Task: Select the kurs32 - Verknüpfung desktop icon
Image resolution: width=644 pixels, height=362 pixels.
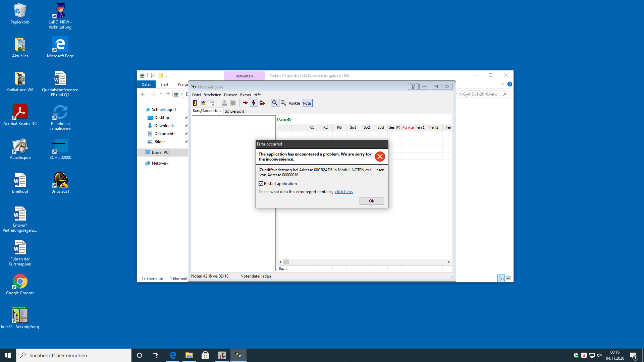Action: (x=20, y=318)
